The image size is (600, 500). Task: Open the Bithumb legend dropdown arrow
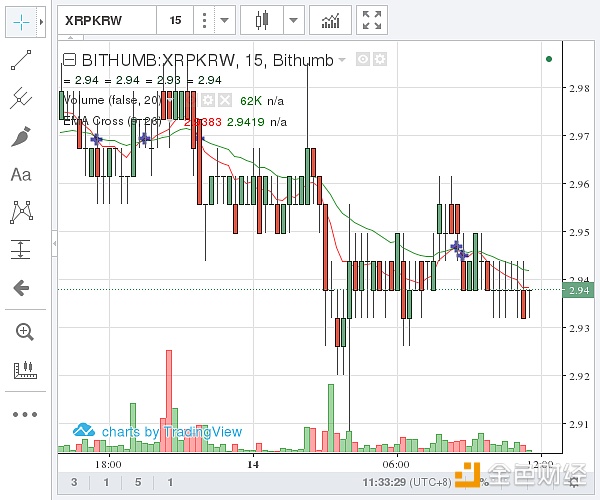coord(342,60)
